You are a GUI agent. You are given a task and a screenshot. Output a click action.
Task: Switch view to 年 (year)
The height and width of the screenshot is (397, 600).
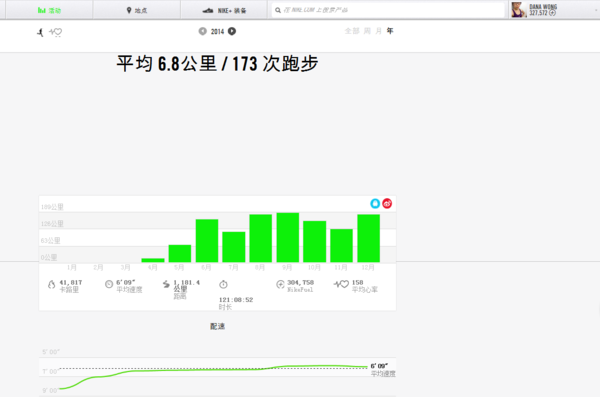click(x=390, y=31)
